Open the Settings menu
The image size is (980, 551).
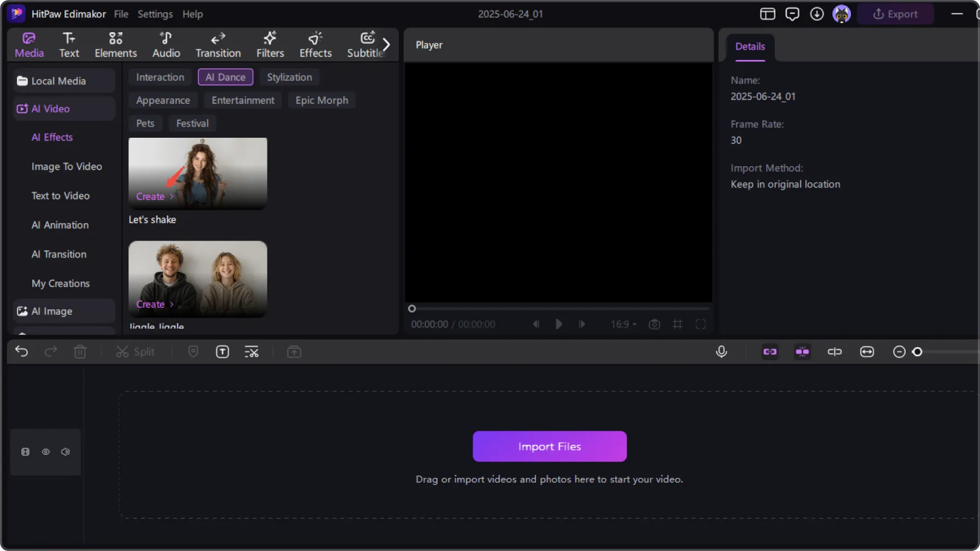[x=155, y=14]
